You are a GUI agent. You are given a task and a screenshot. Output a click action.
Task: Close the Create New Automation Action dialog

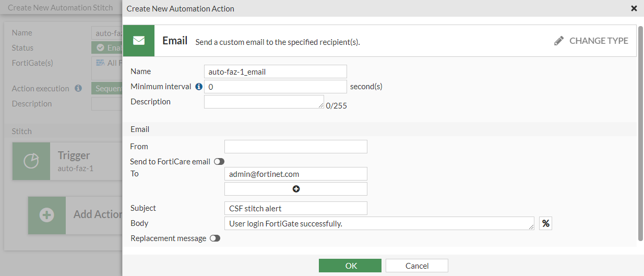[x=634, y=8]
